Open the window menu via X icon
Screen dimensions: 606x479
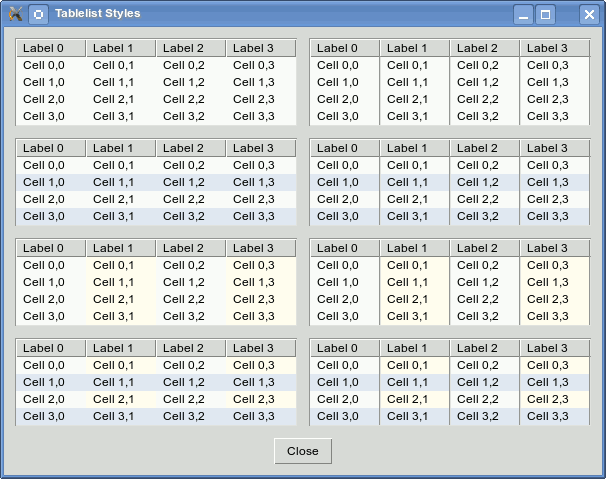[15, 14]
